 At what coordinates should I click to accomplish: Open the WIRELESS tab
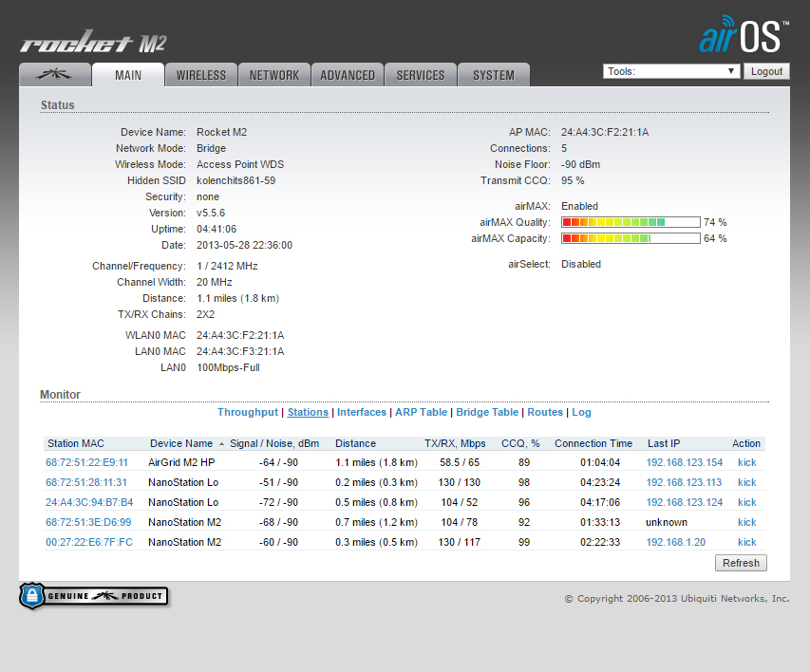[201, 75]
